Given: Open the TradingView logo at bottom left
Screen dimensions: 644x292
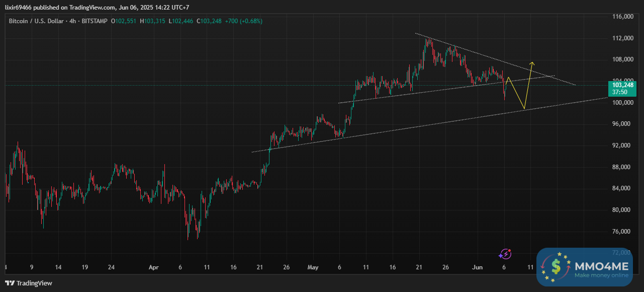Looking at the screenshot, I should coord(28,283).
